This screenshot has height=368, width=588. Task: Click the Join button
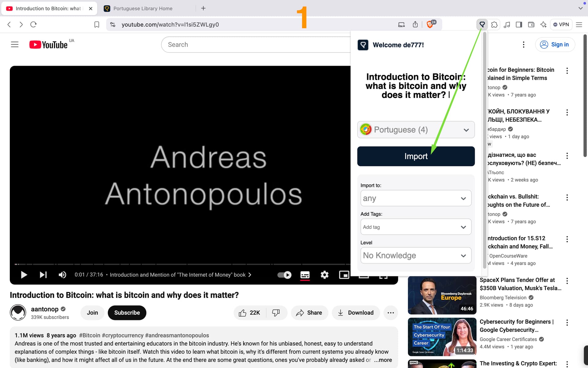click(x=92, y=313)
